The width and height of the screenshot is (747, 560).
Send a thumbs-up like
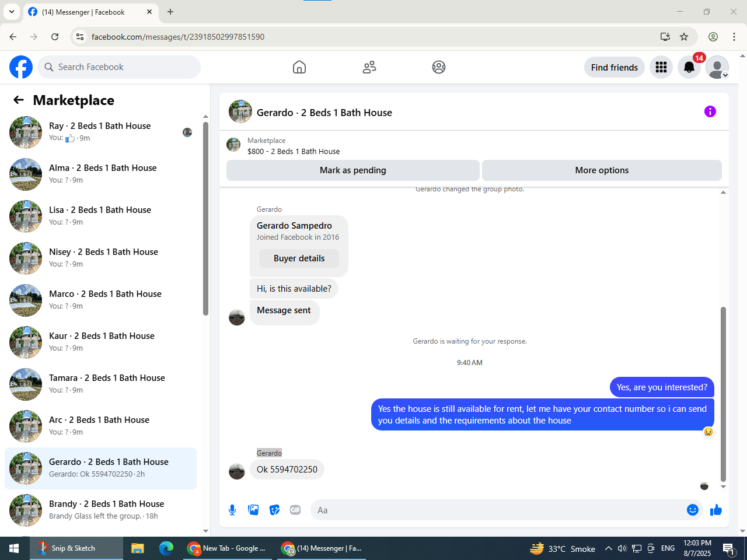[716, 510]
